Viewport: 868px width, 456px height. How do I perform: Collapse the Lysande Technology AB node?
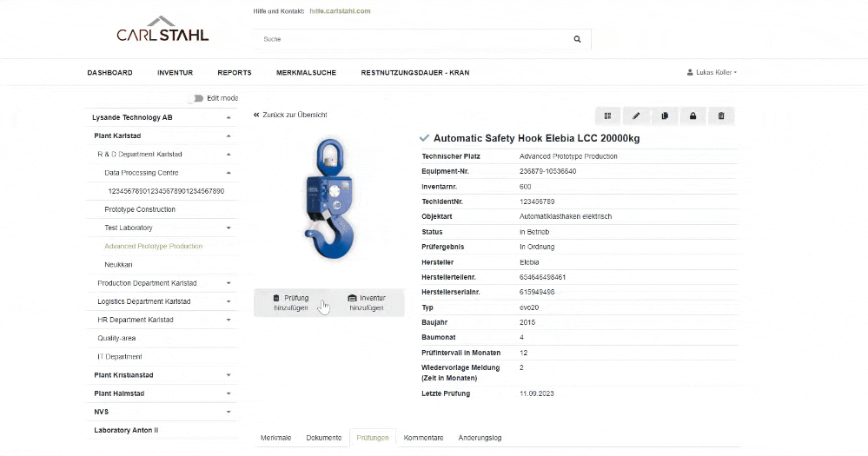tap(229, 117)
